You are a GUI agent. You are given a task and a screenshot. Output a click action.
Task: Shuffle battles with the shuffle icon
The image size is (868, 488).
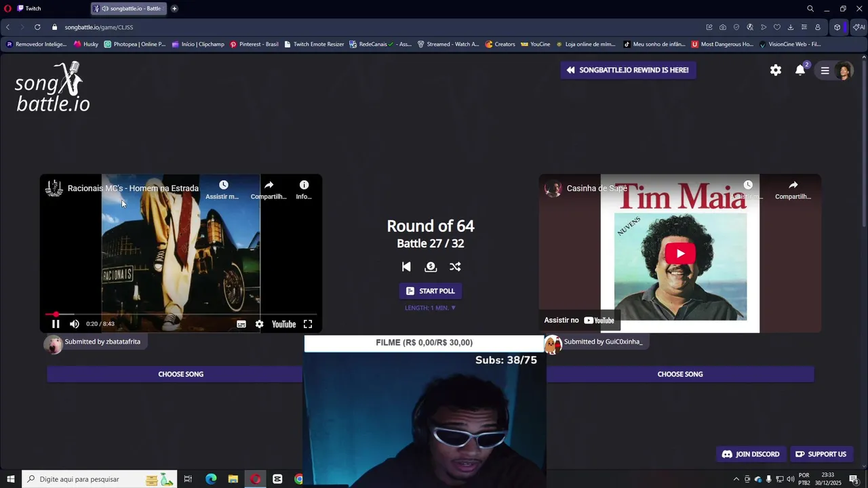pyautogui.click(x=455, y=266)
